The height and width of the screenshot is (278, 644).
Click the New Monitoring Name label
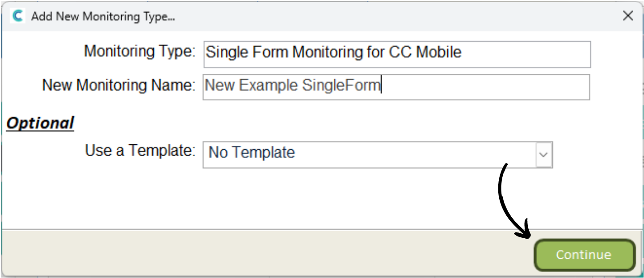[x=119, y=85]
